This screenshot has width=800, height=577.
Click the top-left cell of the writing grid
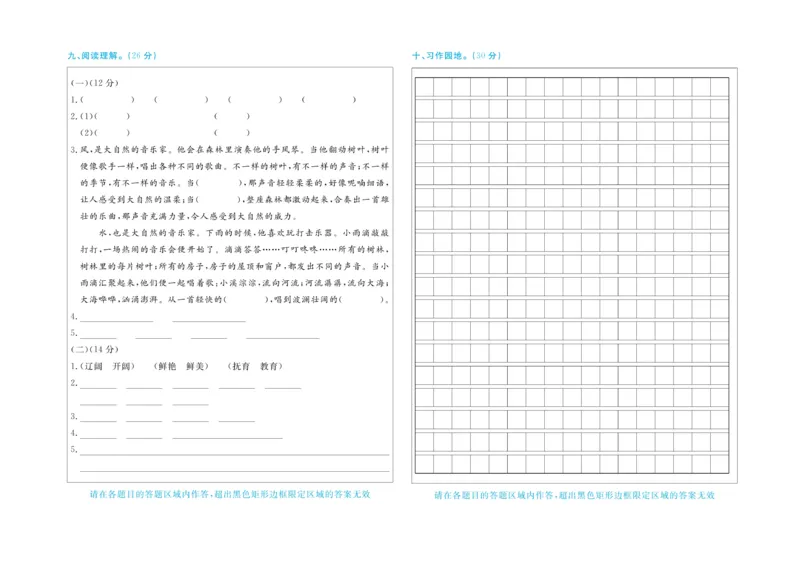425,86
